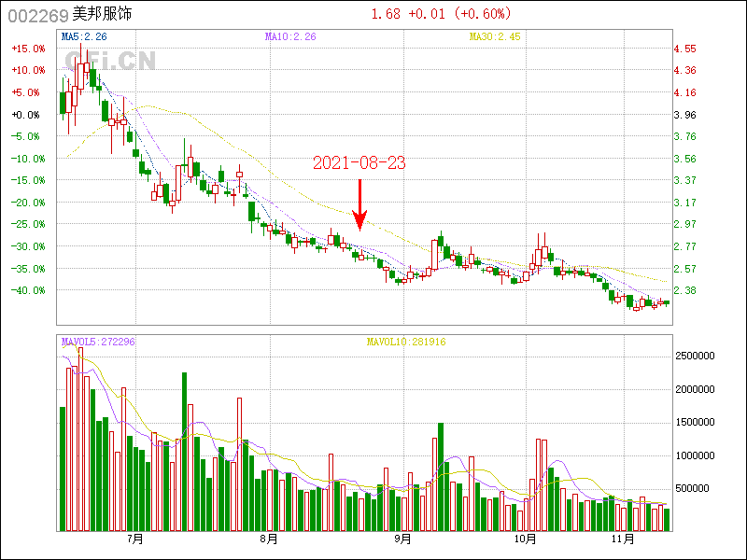Click the MAVOL10:281916 volume label

(404, 342)
